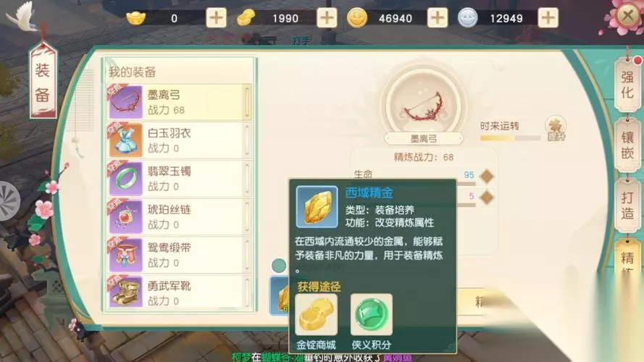Select the 墨离弓 bow in equipment list
This screenshot has height=362, width=644.
(x=179, y=103)
